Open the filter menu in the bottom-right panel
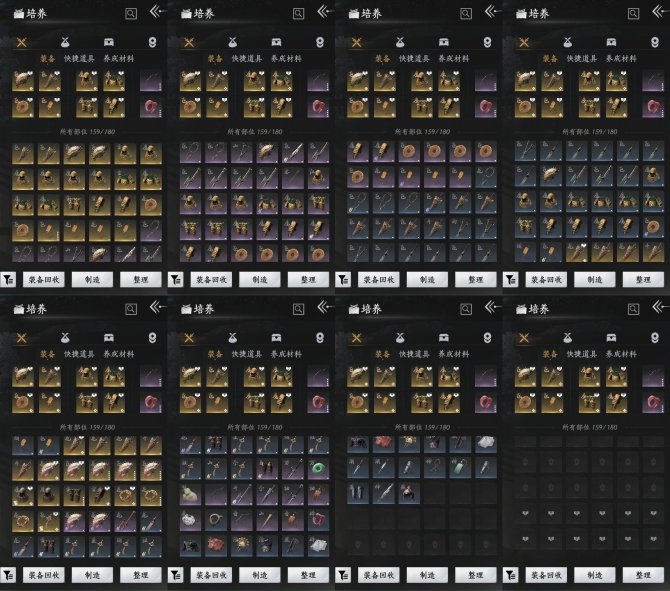This screenshot has height=591, width=670. (512, 575)
